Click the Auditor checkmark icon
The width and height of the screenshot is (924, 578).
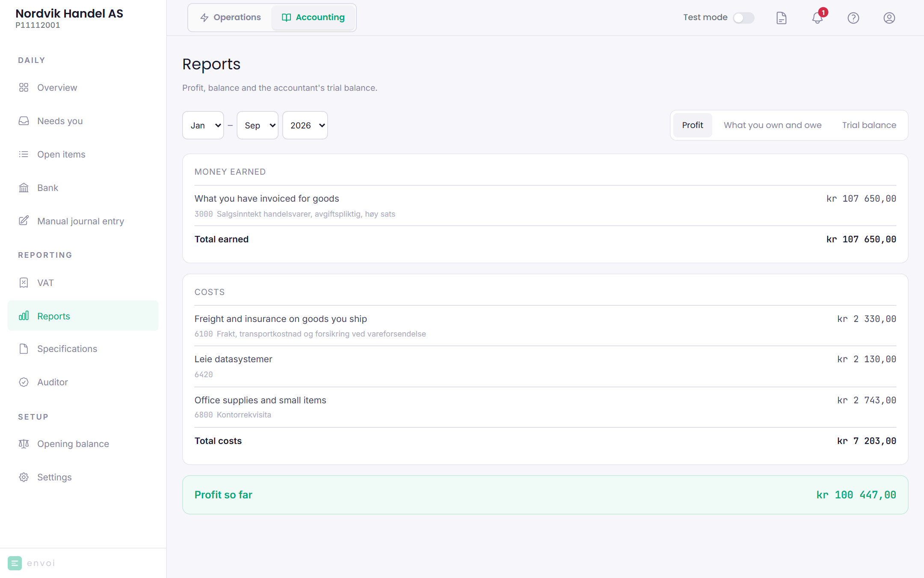click(24, 382)
